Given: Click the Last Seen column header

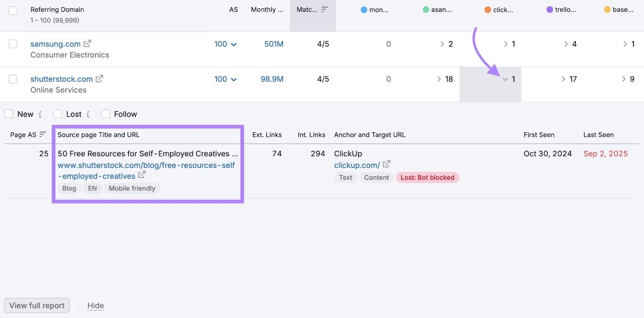Looking at the screenshot, I should click(x=598, y=135).
